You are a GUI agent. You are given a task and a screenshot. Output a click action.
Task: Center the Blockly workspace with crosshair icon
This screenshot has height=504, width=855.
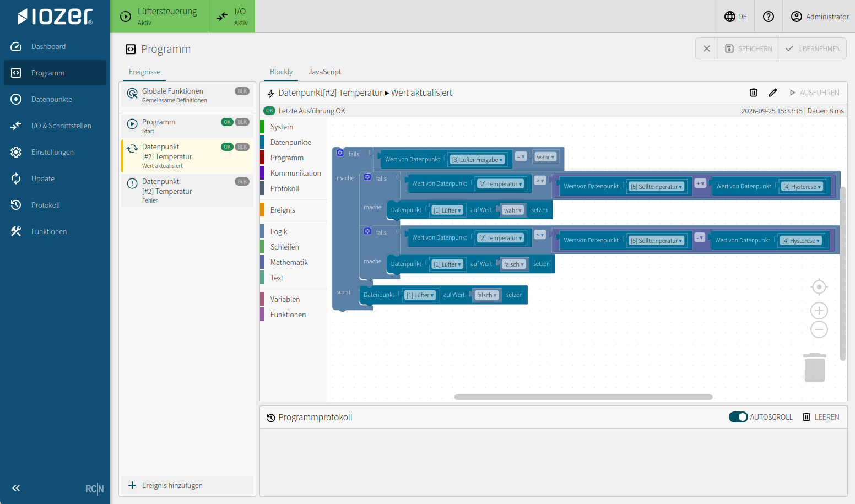819,287
